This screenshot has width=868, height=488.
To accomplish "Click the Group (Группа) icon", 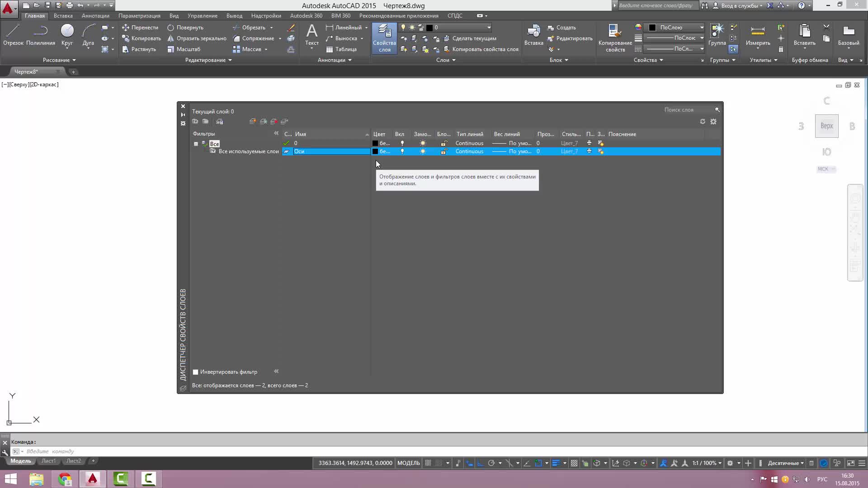I will point(717,35).
